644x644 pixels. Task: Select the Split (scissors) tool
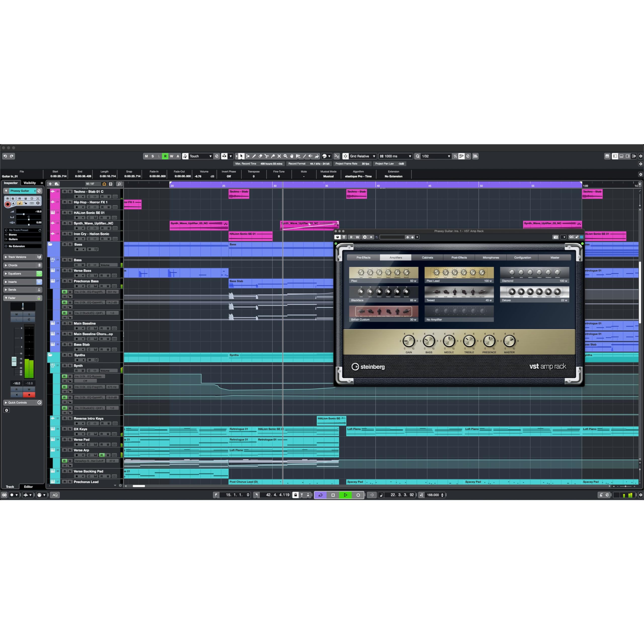[267, 156]
